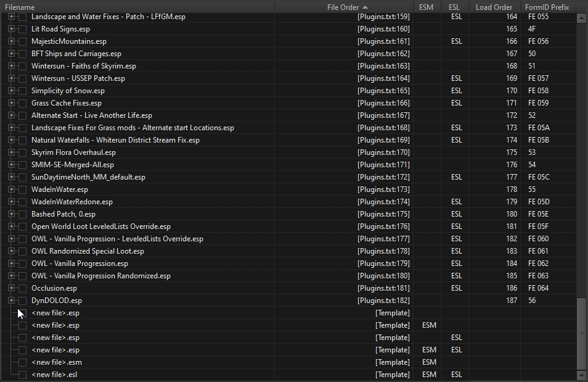Click the FE 05C FormID prefix cell

539,177
